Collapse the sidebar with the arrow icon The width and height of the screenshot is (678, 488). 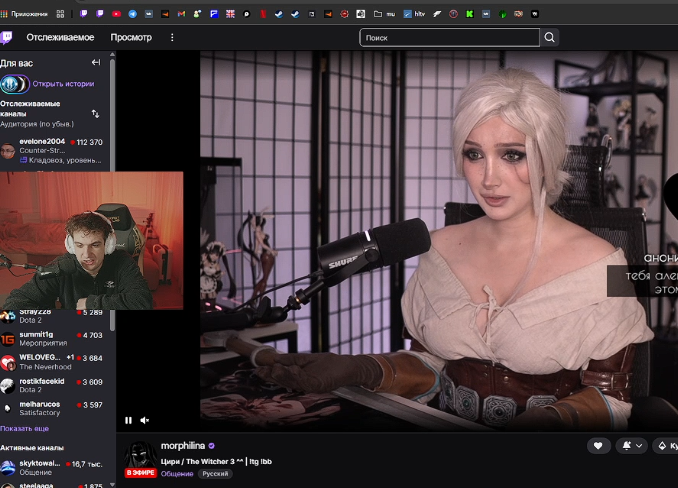(96, 63)
